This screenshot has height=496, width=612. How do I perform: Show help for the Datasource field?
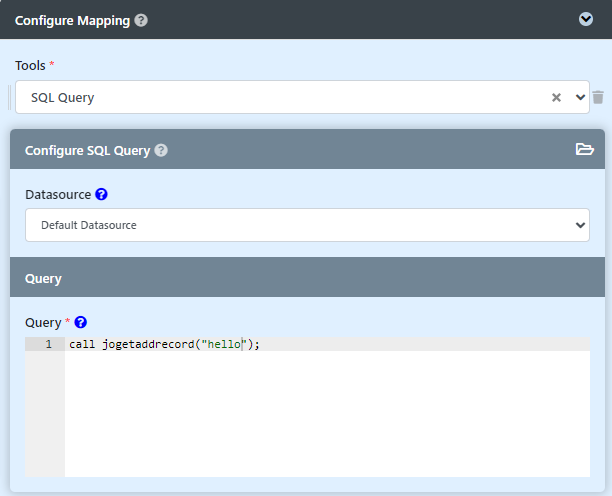click(101, 194)
